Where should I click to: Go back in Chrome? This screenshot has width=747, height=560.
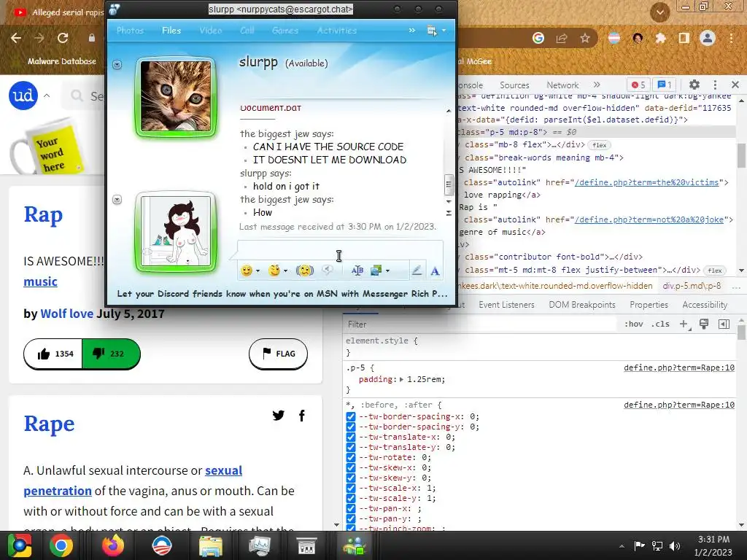(x=16, y=38)
